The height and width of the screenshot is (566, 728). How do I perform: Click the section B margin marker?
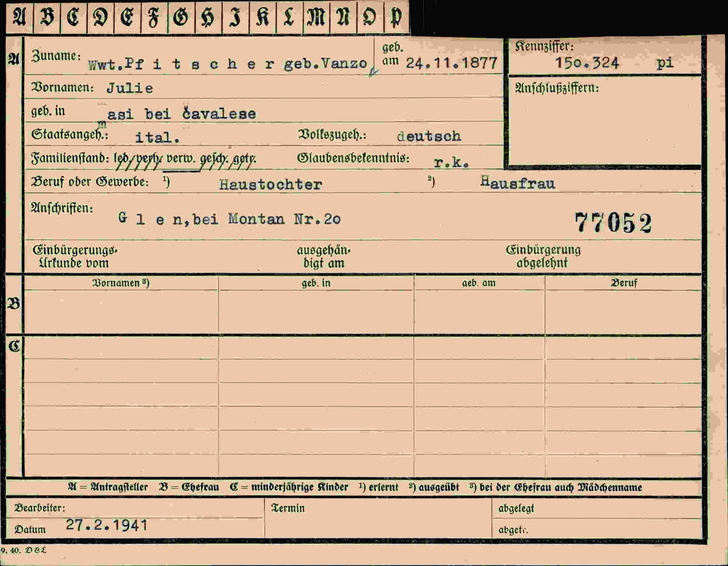(14, 303)
